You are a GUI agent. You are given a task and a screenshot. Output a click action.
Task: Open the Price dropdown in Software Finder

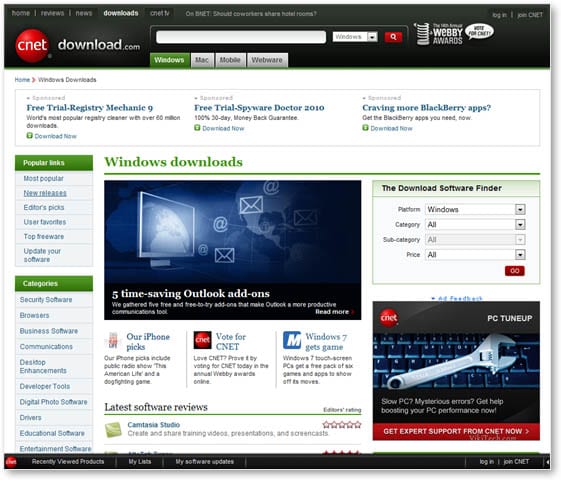[475, 255]
